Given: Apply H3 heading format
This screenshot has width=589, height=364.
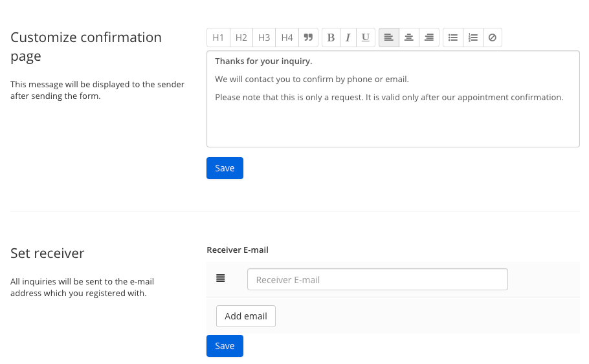Looking at the screenshot, I should tap(264, 37).
